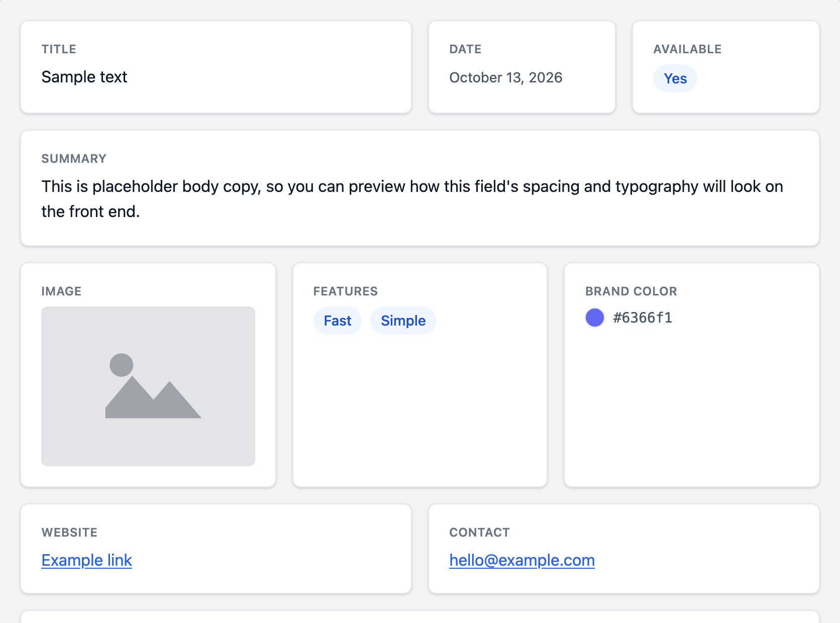Click the placeholder body copy summary text
840x623 pixels.
412,199
